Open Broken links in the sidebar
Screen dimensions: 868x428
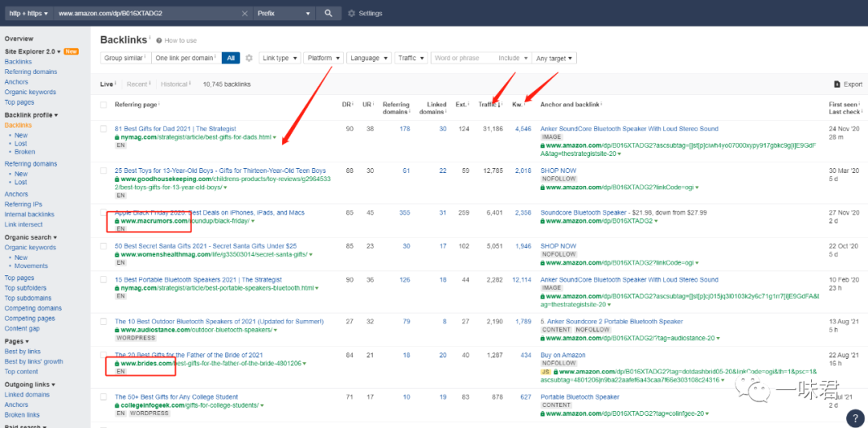23,414
